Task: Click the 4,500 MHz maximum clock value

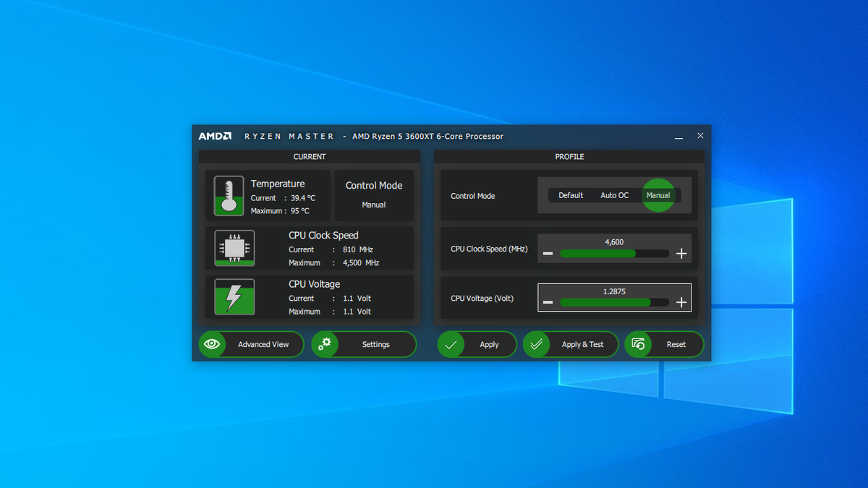Action: [x=361, y=262]
